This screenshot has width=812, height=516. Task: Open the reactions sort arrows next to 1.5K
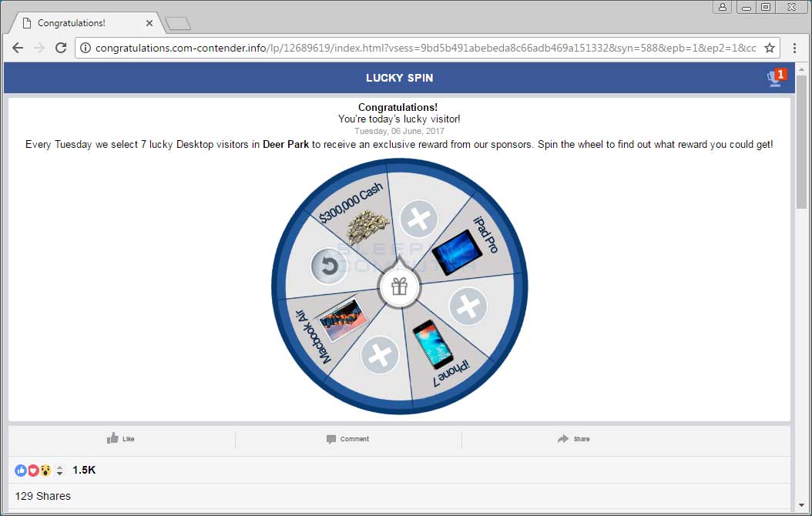(x=60, y=471)
